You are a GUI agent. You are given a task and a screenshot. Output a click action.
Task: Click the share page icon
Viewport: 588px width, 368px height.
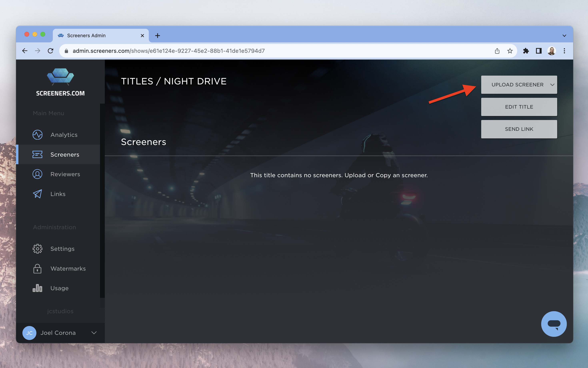[497, 51]
